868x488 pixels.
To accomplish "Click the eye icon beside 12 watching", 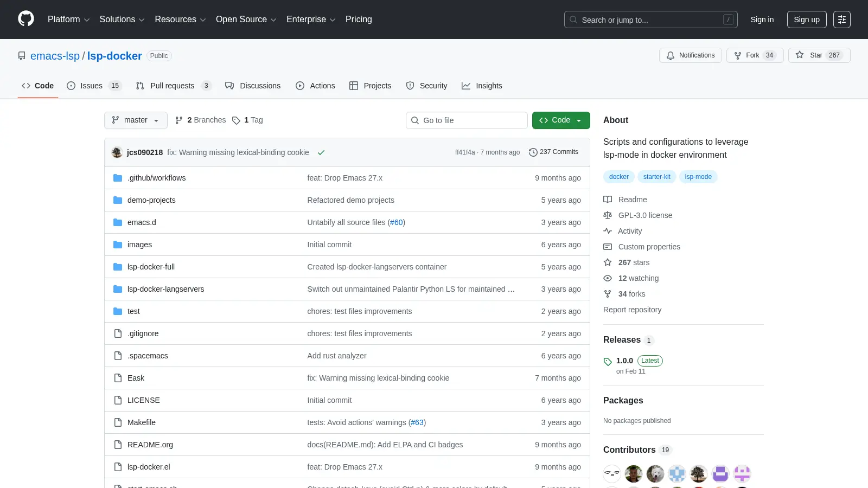I will (608, 278).
